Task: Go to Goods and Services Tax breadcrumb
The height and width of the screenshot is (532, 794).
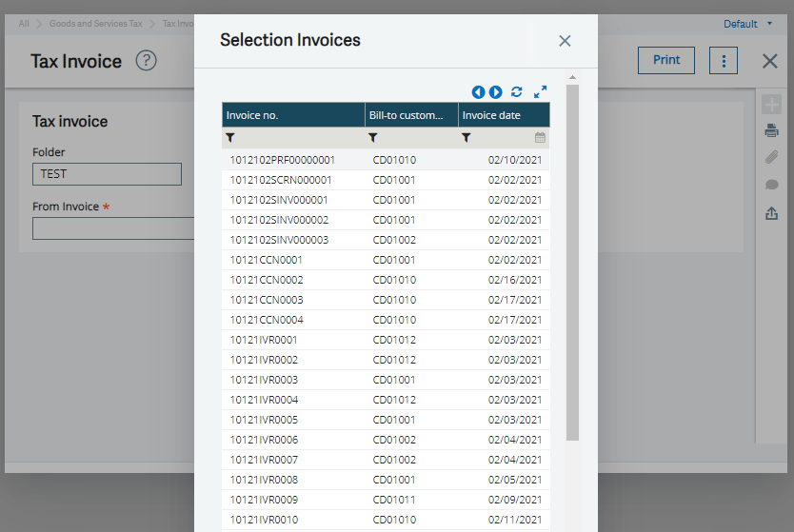Action: pyautogui.click(x=96, y=23)
